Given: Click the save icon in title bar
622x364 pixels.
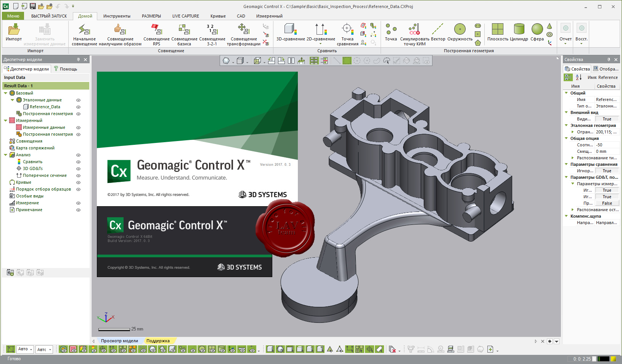Looking at the screenshot, I should (33, 6).
